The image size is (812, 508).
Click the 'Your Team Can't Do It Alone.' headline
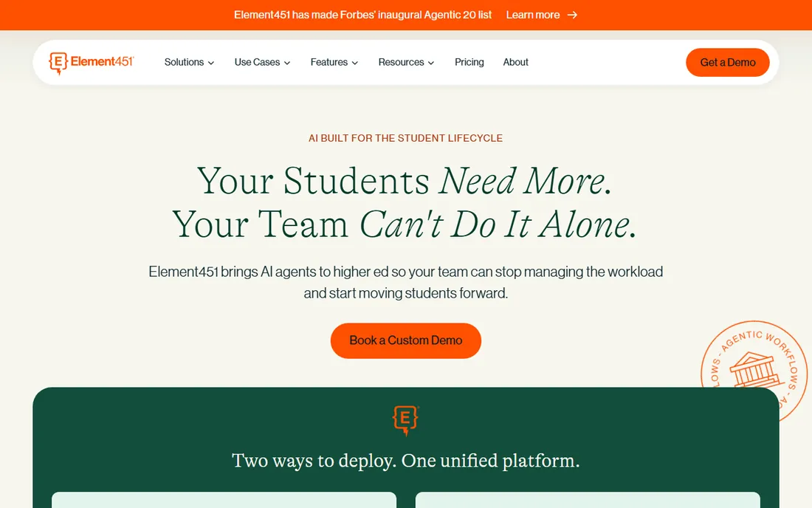click(405, 224)
